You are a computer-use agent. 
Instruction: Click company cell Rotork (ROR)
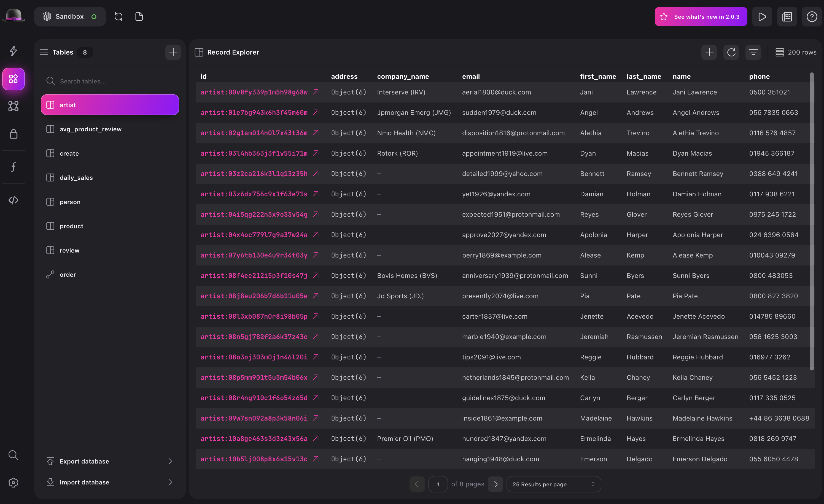(x=397, y=153)
